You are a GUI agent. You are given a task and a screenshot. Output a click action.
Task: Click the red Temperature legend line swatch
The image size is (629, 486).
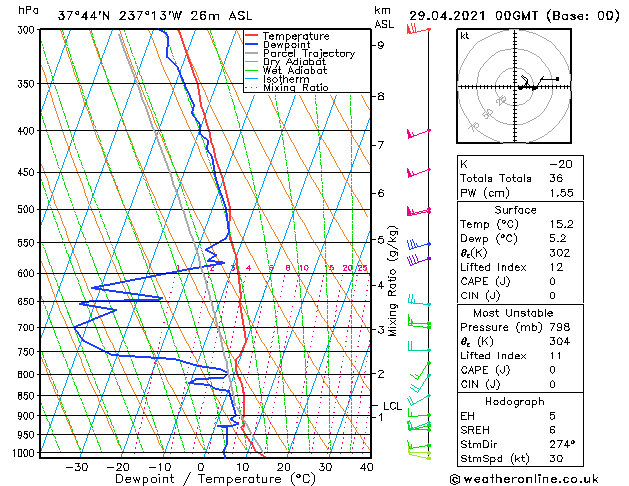click(252, 36)
